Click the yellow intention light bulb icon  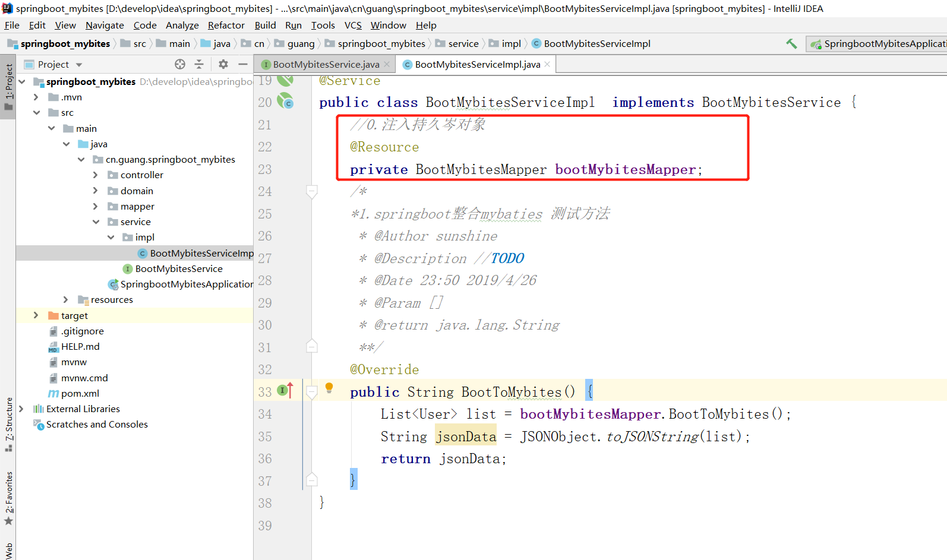(329, 388)
